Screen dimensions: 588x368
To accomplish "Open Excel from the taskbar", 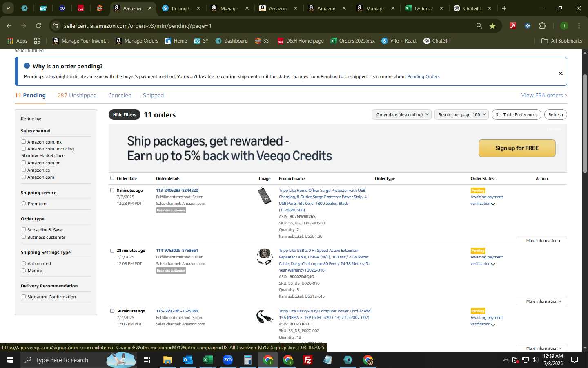I will [x=207, y=360].
